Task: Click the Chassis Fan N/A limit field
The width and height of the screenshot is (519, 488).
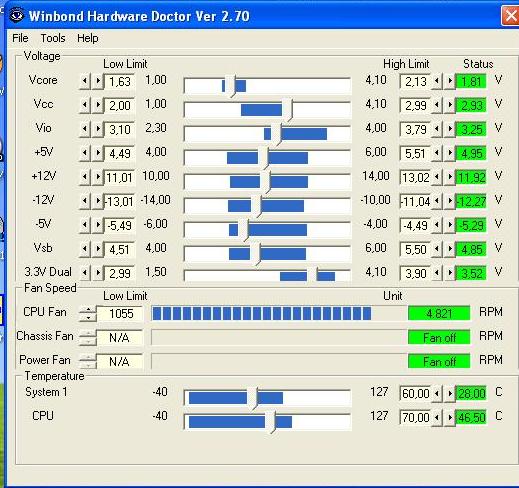Action: coord(120,338)
